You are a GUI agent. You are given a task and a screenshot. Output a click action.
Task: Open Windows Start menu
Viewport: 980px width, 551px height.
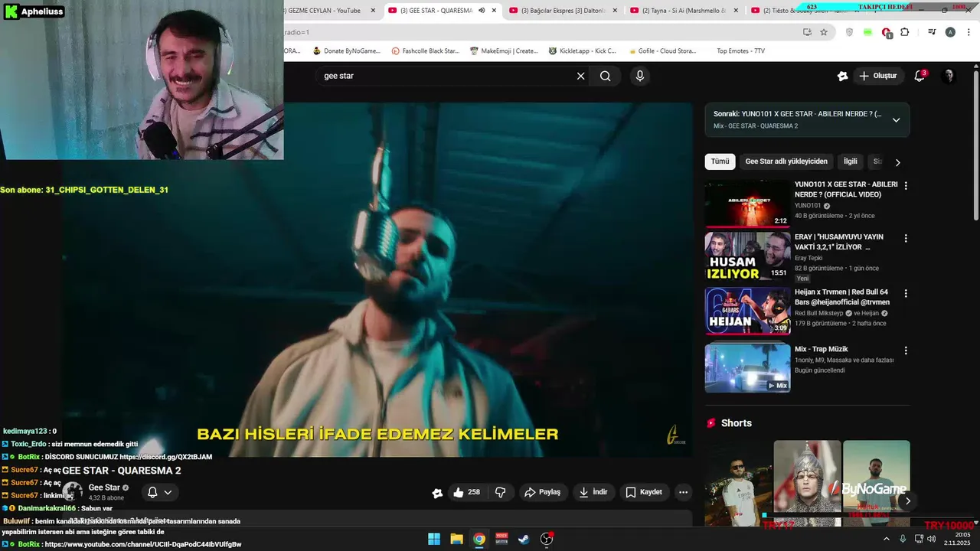(x=434, y=539)
